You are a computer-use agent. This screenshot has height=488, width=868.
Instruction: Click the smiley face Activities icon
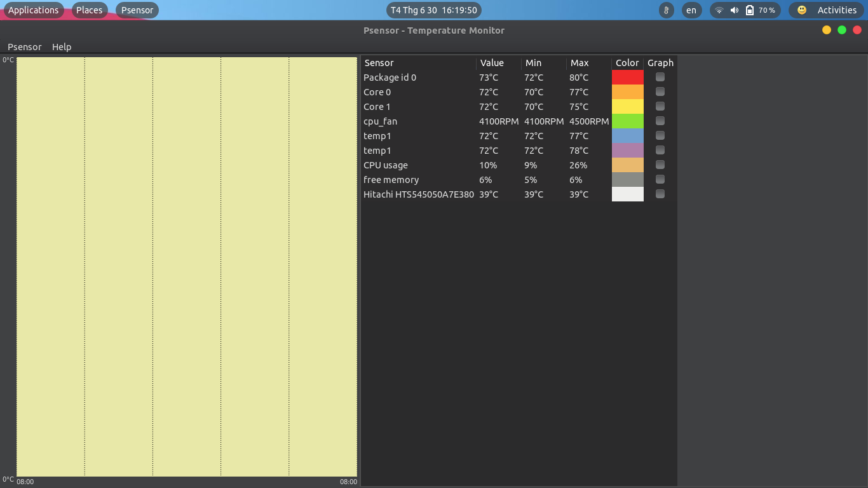coord(802,10)
